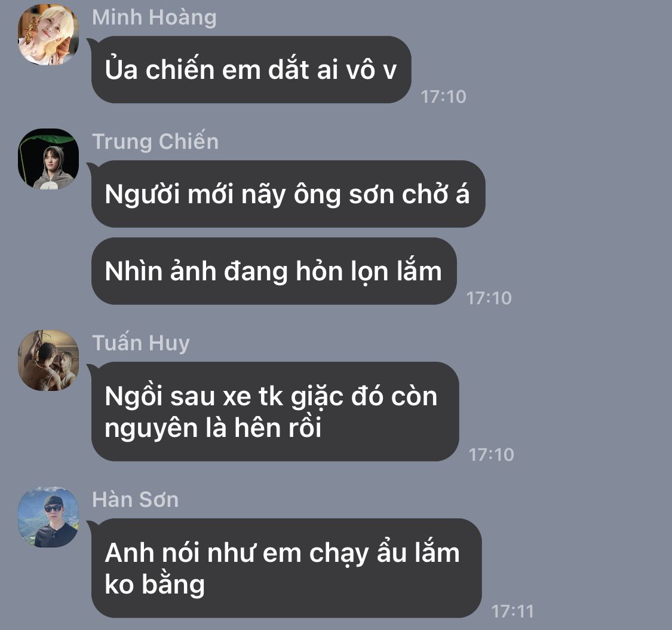Tap the words "ko bằng" in last bubble
Viewport: 672px width, 630px height.
click(x=155, y=585)
